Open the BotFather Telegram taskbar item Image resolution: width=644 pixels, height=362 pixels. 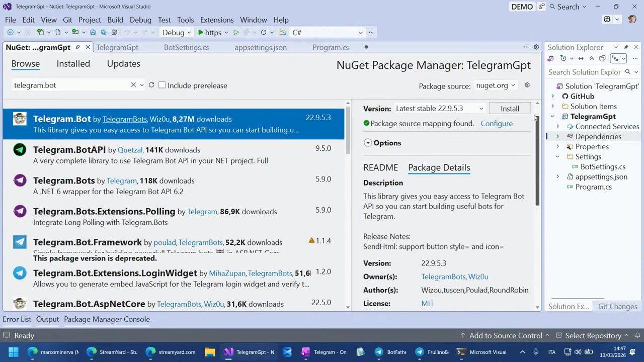tap(390, 352)
